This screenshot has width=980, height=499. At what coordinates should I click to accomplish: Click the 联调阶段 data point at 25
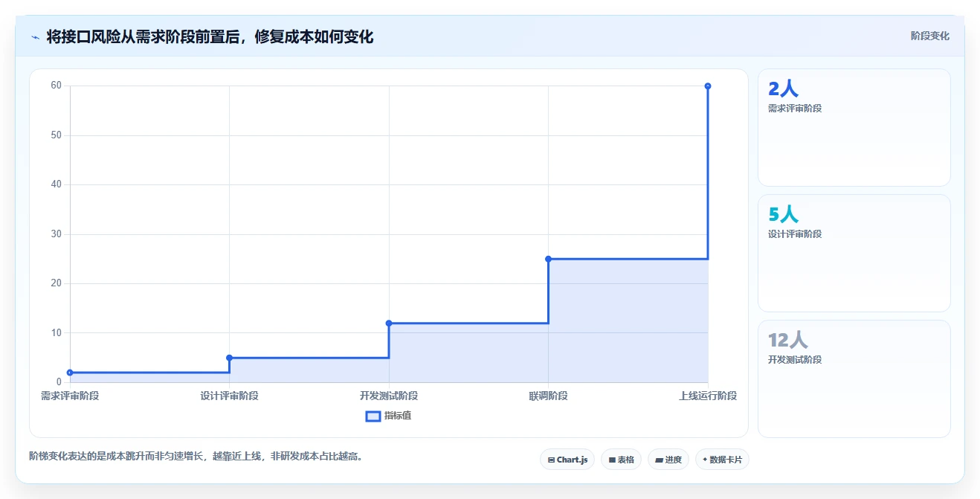pos(548,259)
